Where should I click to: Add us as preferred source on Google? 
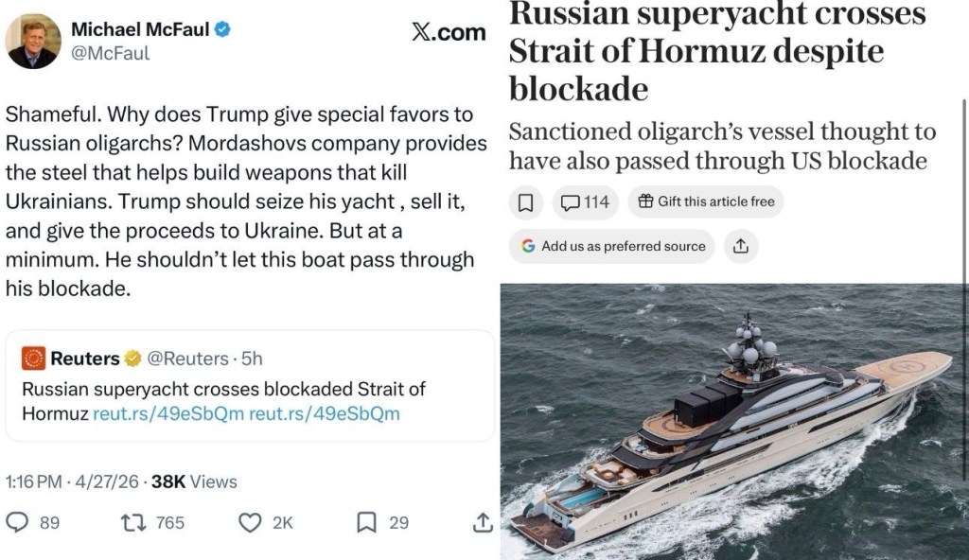[611, 246]
